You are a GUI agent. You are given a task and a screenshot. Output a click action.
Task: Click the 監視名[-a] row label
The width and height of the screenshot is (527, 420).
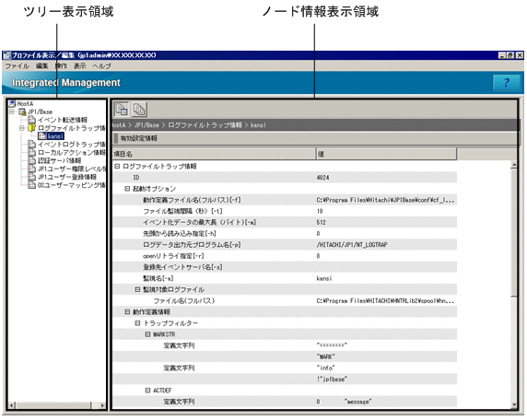[x=158, y=278]
